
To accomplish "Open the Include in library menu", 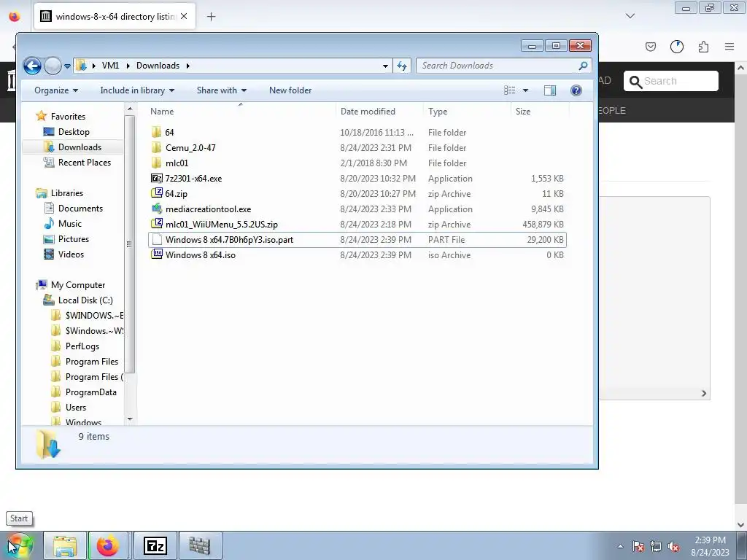I will coord(137,90).
